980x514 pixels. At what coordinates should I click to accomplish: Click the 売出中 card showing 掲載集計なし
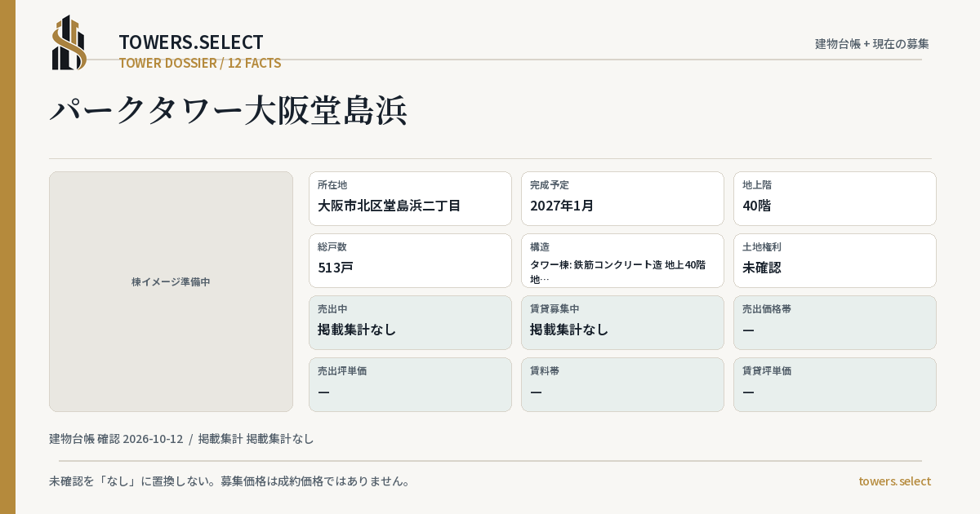[410, 322]
